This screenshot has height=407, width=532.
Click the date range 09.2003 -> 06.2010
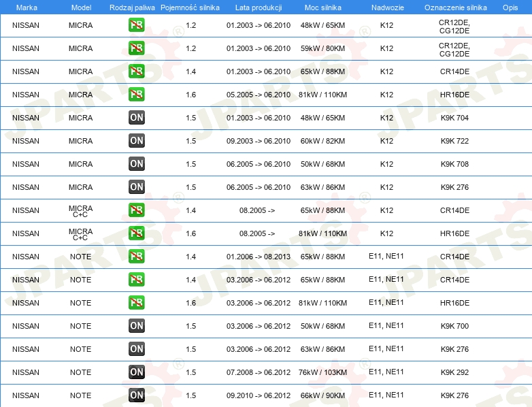[x=259, y=141]
